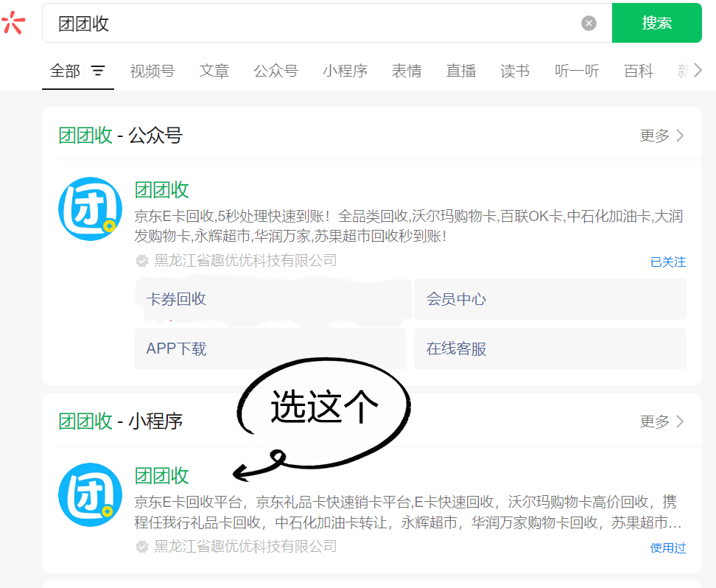This screenshot has height=588, width=716.
Task: Click company name under the 小程序 result
Action: point(245,547)
